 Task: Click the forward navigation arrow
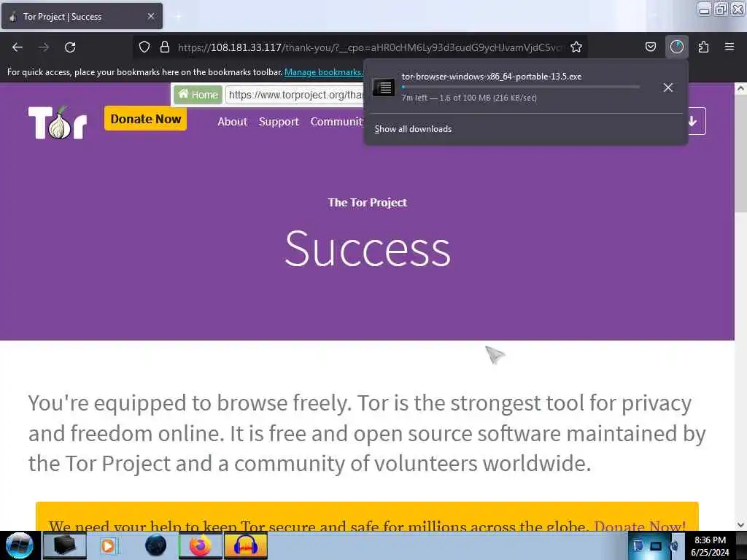pyautogui.click(x=44, y=47)
